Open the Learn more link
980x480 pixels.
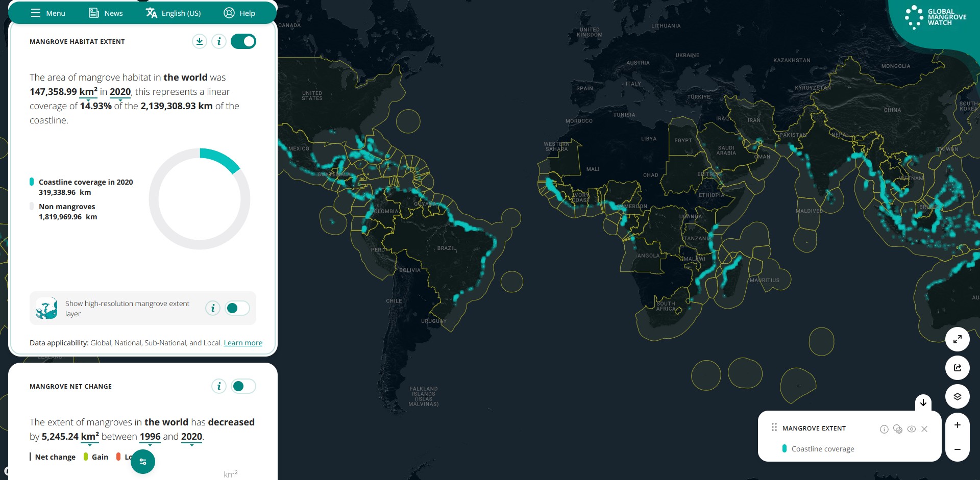[243, 342]
